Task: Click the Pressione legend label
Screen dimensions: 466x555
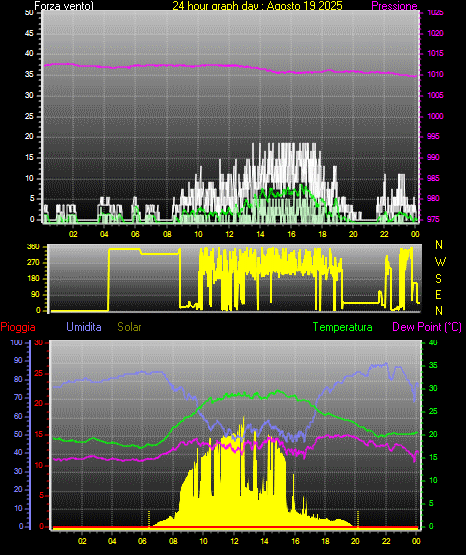Action: point(394,6)
